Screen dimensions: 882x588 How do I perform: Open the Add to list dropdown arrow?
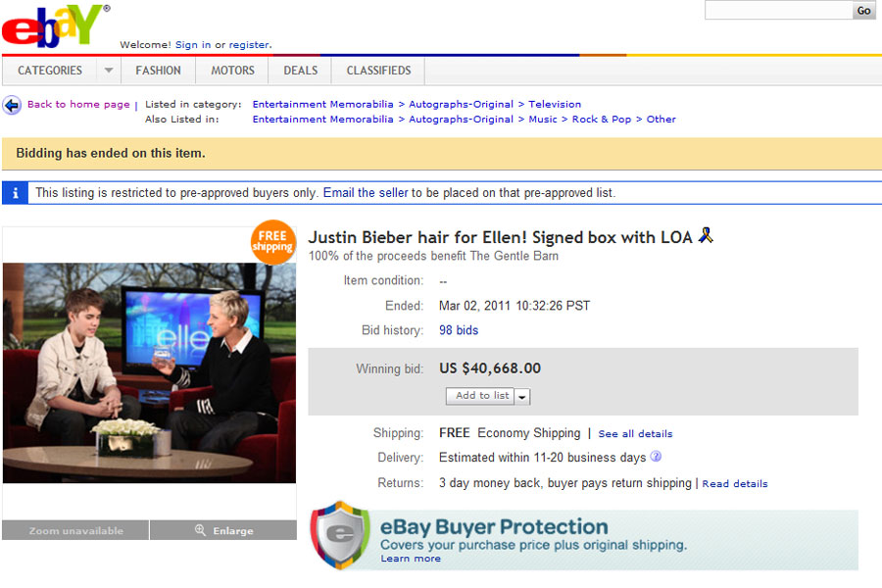[x=522, y=397]
